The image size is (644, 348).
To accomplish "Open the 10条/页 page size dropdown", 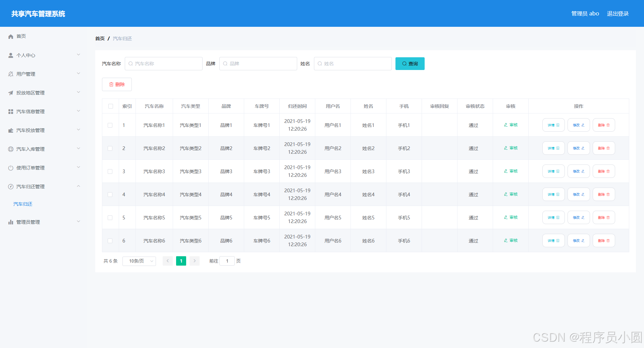I will click(139, 261).
